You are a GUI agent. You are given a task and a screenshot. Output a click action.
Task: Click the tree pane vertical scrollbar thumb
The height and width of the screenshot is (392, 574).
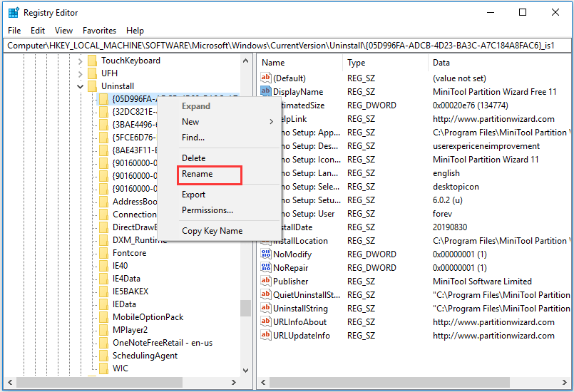pos(245,307)
